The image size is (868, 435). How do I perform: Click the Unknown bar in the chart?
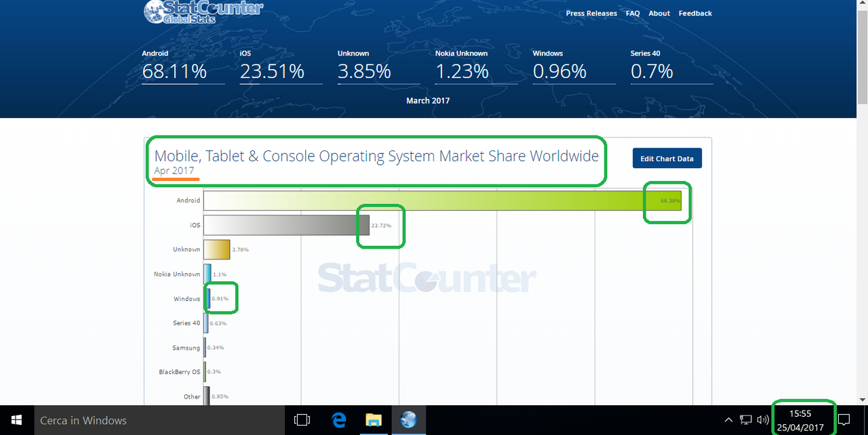click(x=217, y=249)
